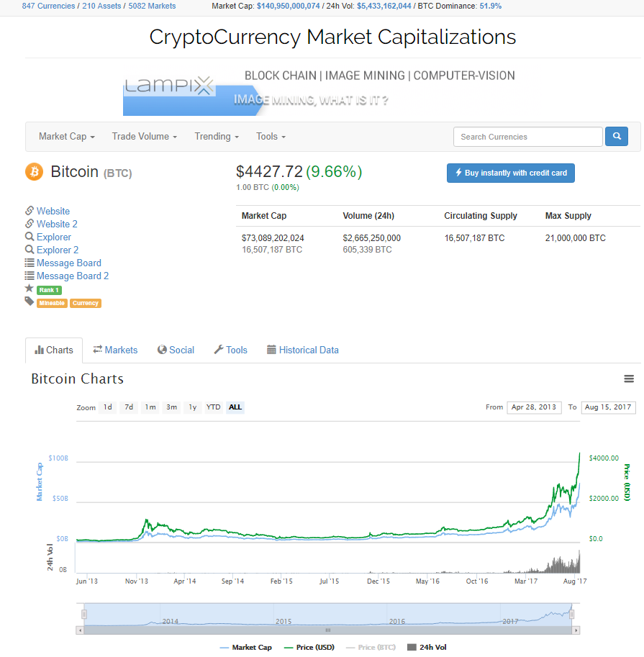Click the Rank star icon
Screen dimensions: 644x657
pos(30,289)
